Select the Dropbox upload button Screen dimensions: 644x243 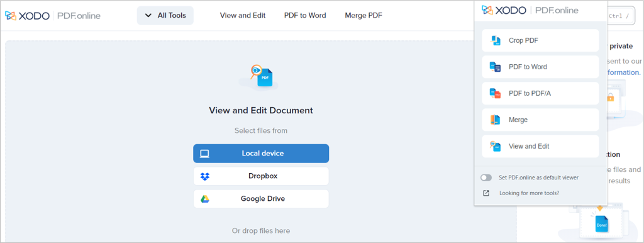261,176
